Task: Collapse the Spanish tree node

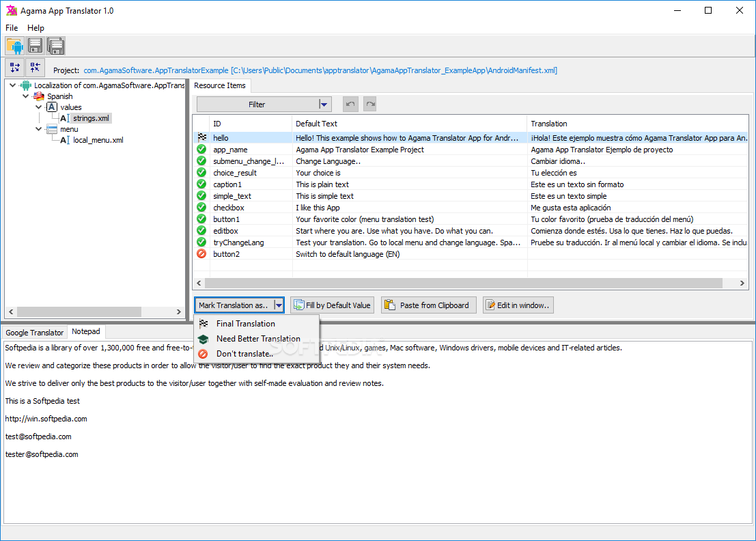Action: [25, 96]
